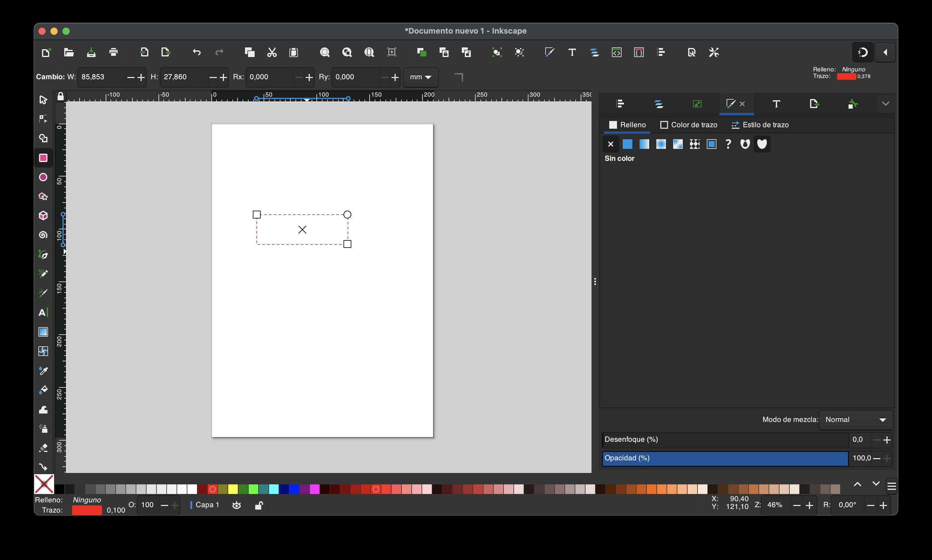Select the Pen Bezier tool

(x=43, y=254)
